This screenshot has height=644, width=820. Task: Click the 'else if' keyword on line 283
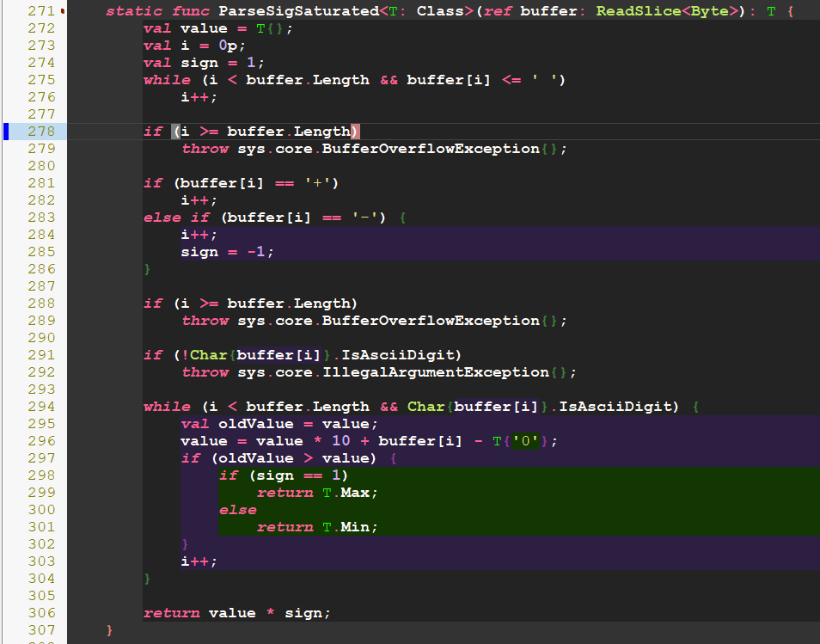point(176,218)
